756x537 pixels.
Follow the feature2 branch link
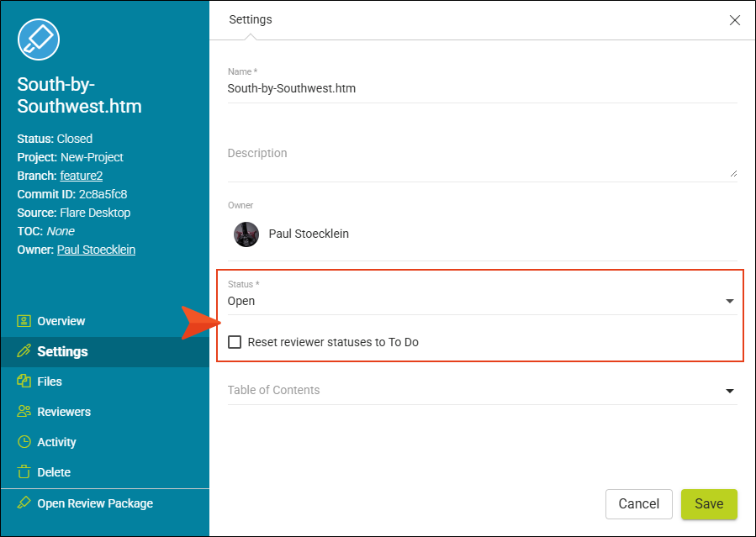(82, 176)
